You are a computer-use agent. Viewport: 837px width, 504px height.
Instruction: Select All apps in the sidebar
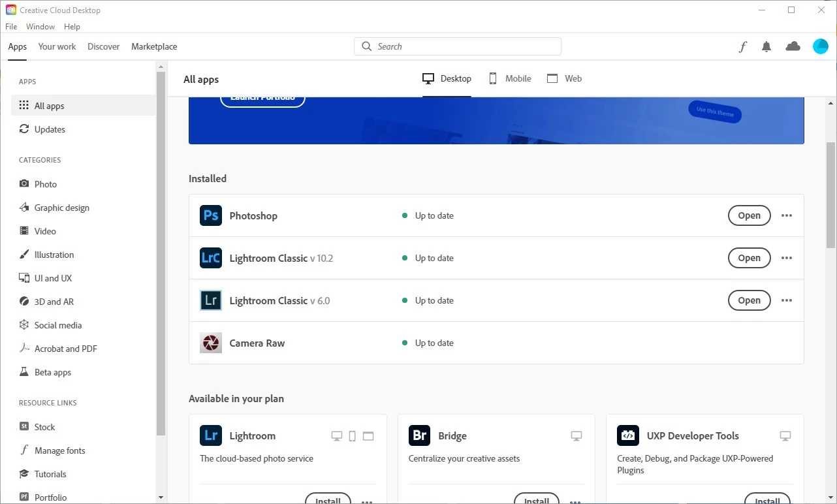pos(83,106)
